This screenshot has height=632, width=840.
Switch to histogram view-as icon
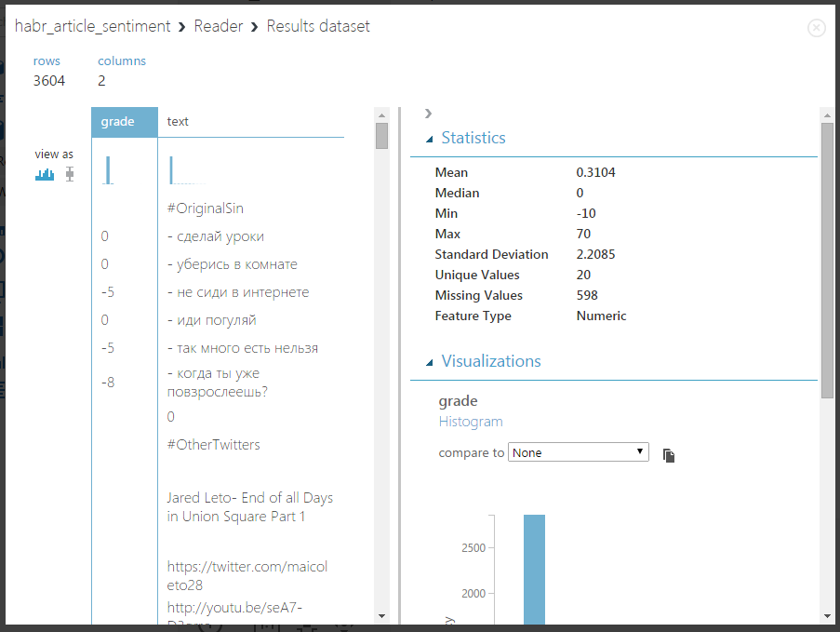(x=45, y=174)
